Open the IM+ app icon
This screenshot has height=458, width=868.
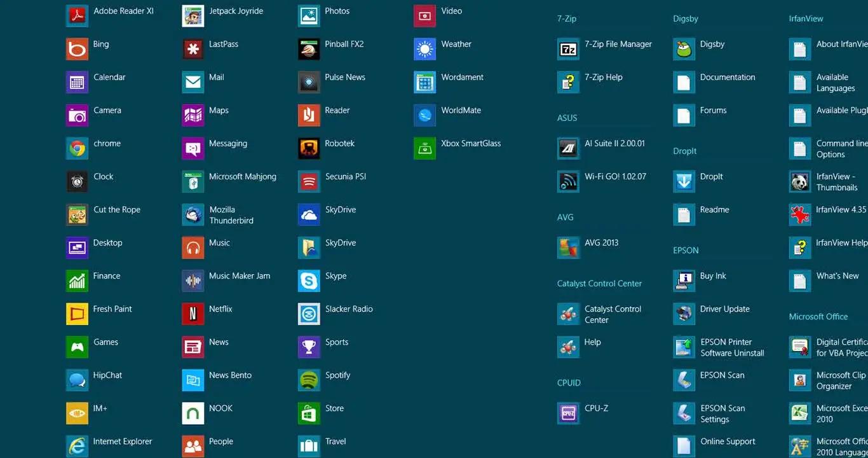pyautogui.click(x=77, y=413)
